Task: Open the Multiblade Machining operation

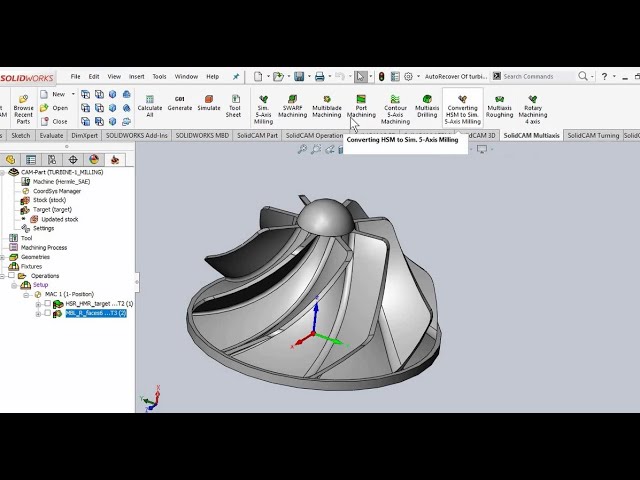Action: click(x=327, y=106)
